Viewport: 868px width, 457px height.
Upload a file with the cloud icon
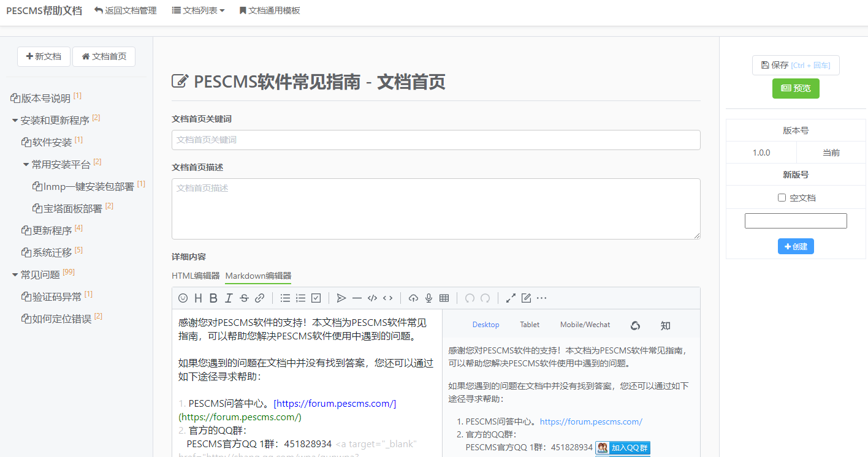point(413,298)
